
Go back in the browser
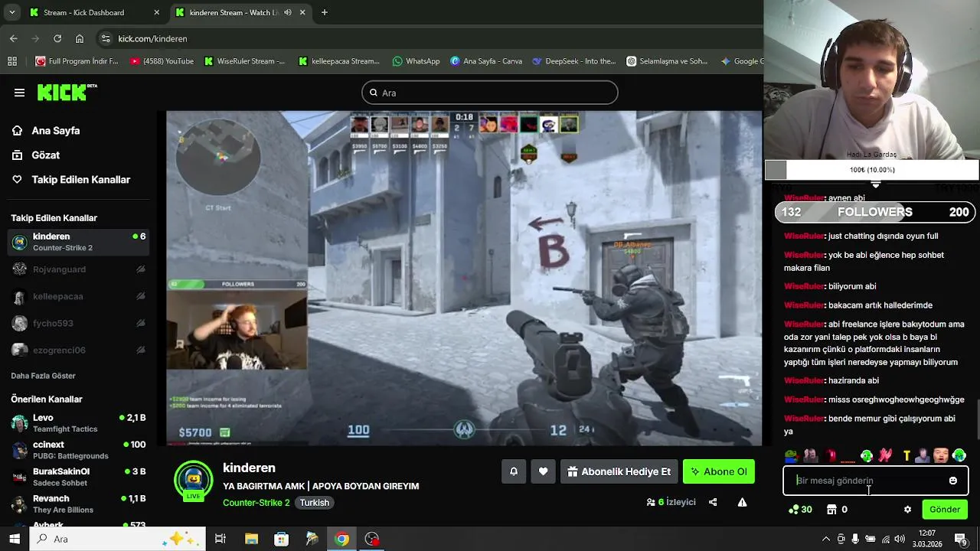[x=14, y=38]
